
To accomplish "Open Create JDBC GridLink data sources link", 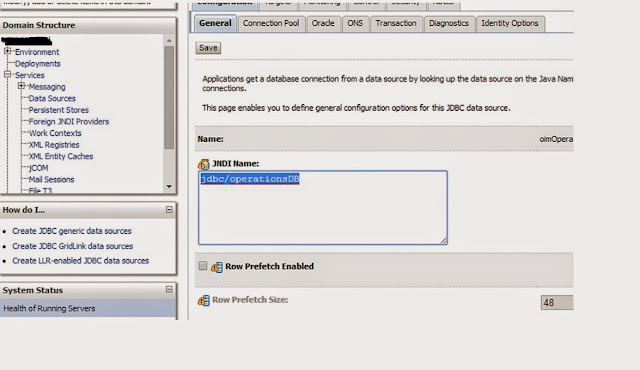I will point(73,246).
